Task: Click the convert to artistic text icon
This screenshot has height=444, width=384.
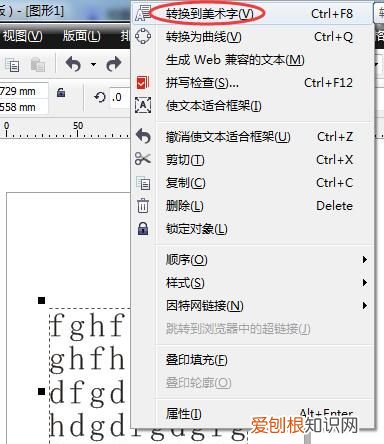Action: coord(143,13)
